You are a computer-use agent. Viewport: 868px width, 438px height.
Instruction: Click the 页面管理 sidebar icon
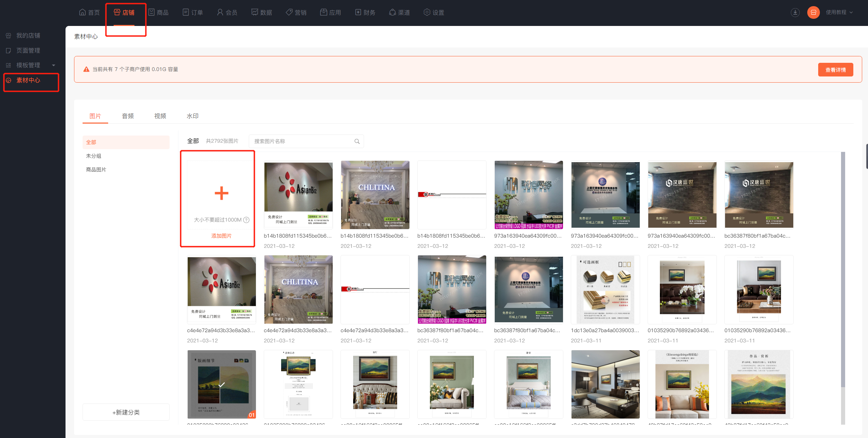coord(9,51)
